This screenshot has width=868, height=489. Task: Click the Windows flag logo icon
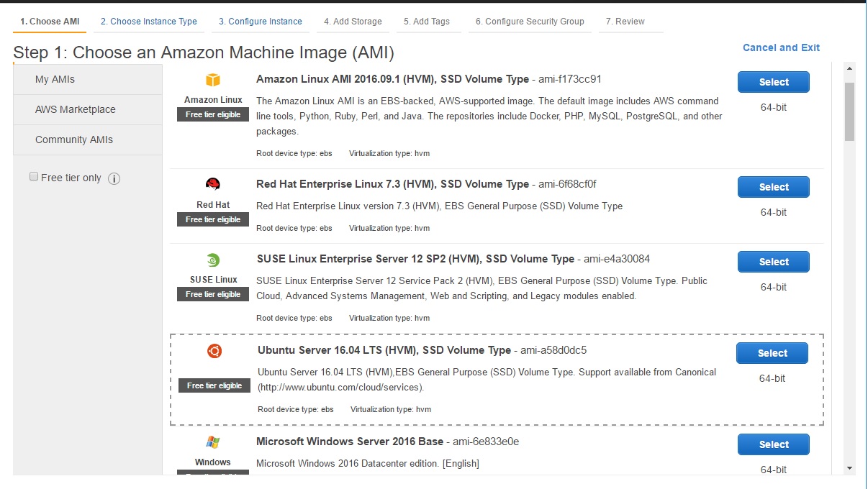click(213, 442)
